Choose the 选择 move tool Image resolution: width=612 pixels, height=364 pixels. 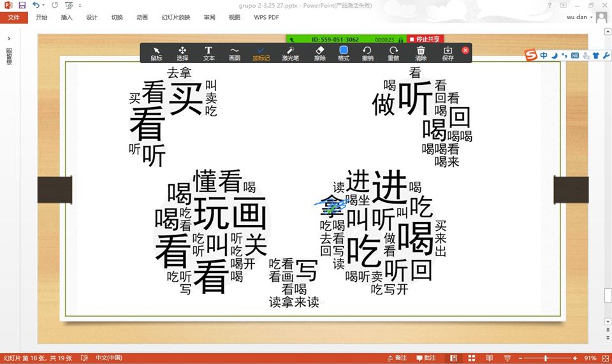coord(182,54)
